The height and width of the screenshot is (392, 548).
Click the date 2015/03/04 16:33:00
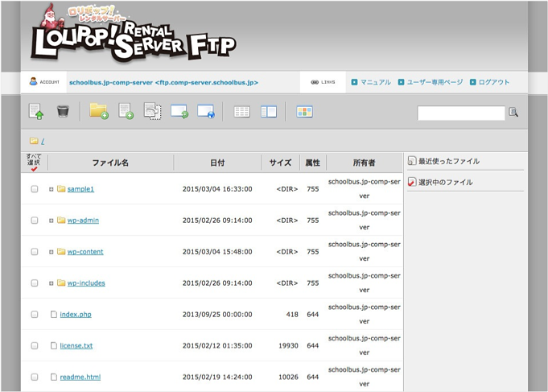(x=217, y=189)
